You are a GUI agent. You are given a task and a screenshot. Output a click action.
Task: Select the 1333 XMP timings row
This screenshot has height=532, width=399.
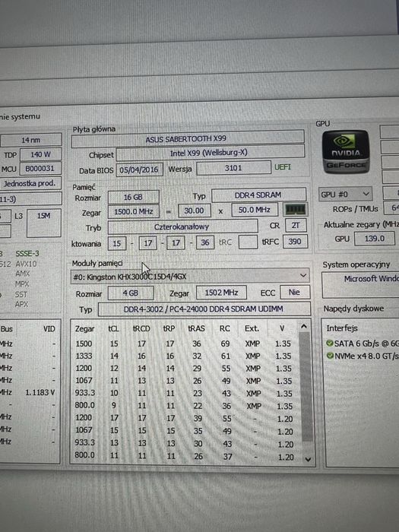click(x=184, y=356)
